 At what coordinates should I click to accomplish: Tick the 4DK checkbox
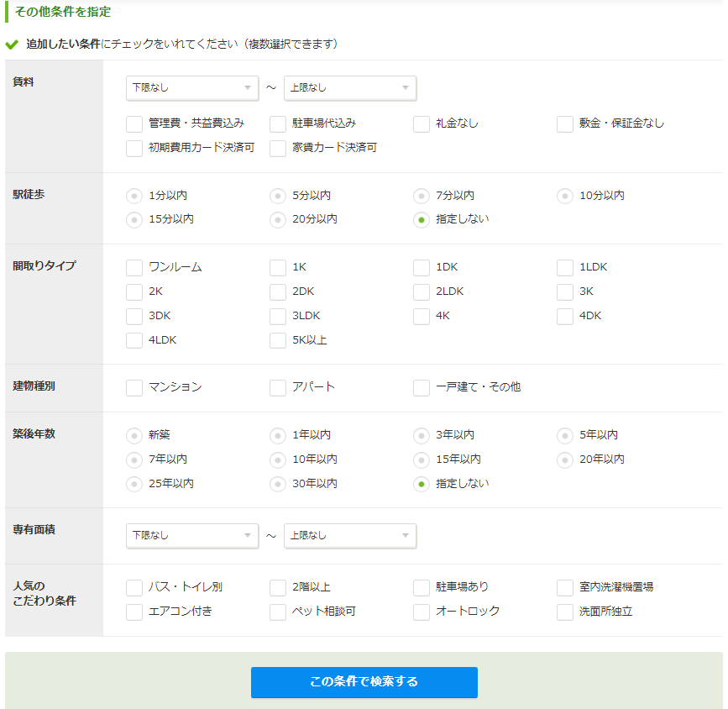tap(564, 317)
